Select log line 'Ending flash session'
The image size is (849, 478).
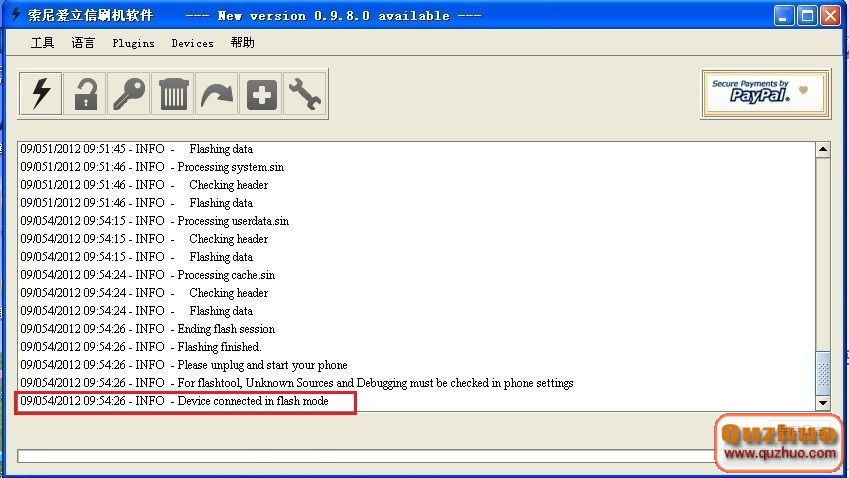click(148, 329)
